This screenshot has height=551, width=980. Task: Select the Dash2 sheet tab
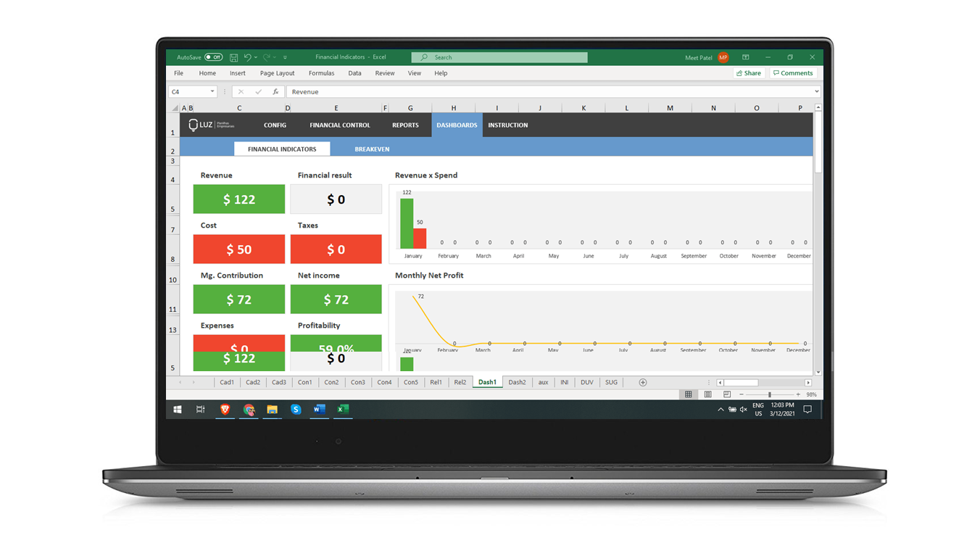pos(517,382)
